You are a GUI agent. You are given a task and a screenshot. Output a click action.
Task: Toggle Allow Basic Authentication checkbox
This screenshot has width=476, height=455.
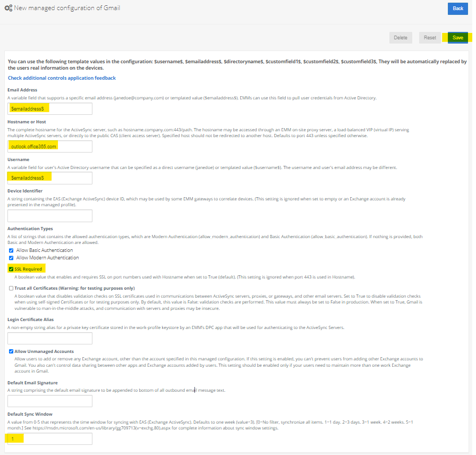click(x=11, y=250)
